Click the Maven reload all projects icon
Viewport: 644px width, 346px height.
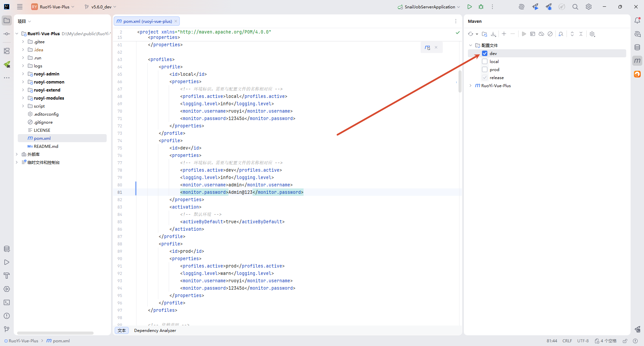(471, 34)
